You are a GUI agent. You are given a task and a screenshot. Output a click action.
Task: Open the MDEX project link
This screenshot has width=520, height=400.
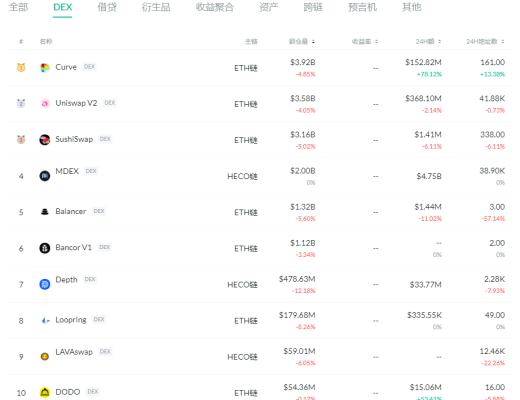pos(67,171)
